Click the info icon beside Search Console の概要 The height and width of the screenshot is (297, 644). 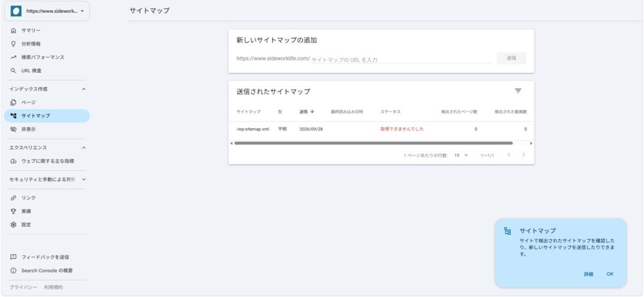pos(14,271)
